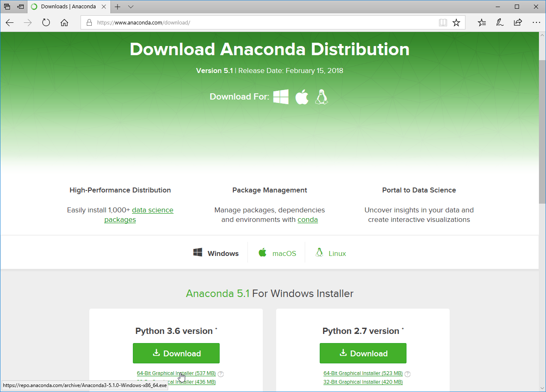Image resolution: width=546 pixels, height=392 pixels.
Task: Open a new tab with plus
Action: [118, 7]
